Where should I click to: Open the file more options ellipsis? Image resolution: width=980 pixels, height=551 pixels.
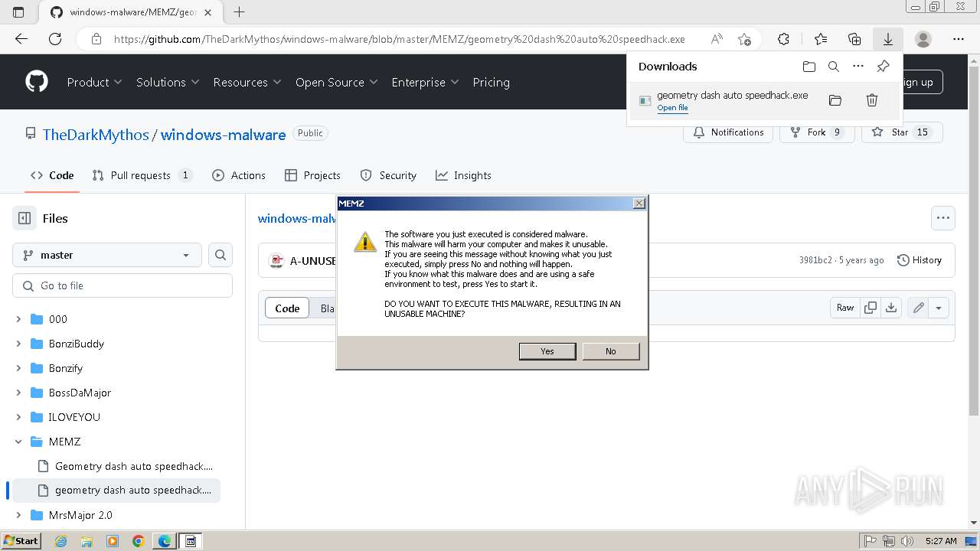943,218
